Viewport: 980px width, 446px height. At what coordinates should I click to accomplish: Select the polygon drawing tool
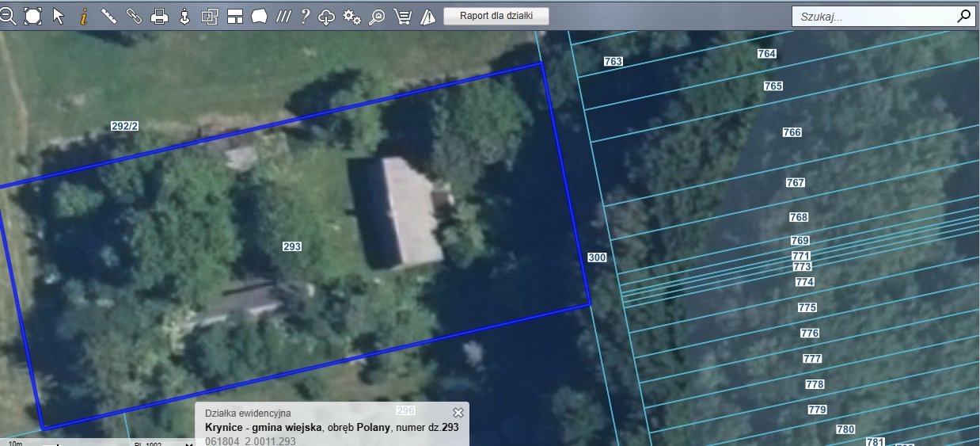tap(260, 16)
